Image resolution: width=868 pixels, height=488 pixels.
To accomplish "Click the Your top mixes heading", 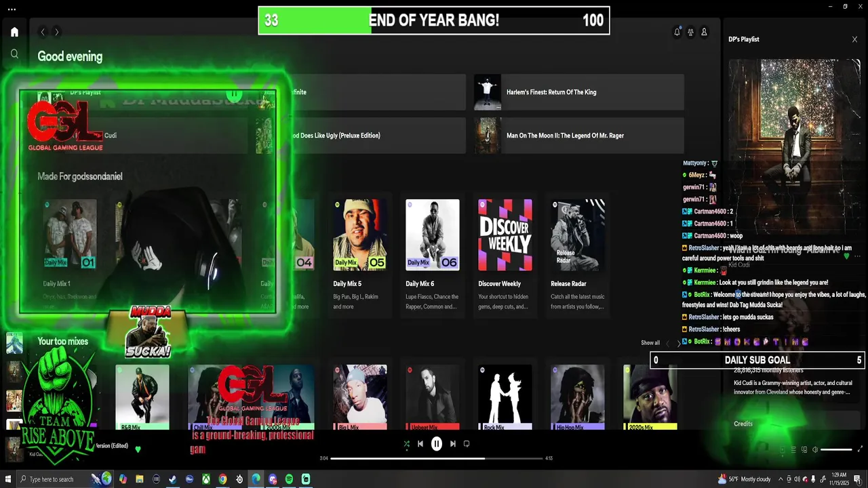I will click(x=63, y=342).
